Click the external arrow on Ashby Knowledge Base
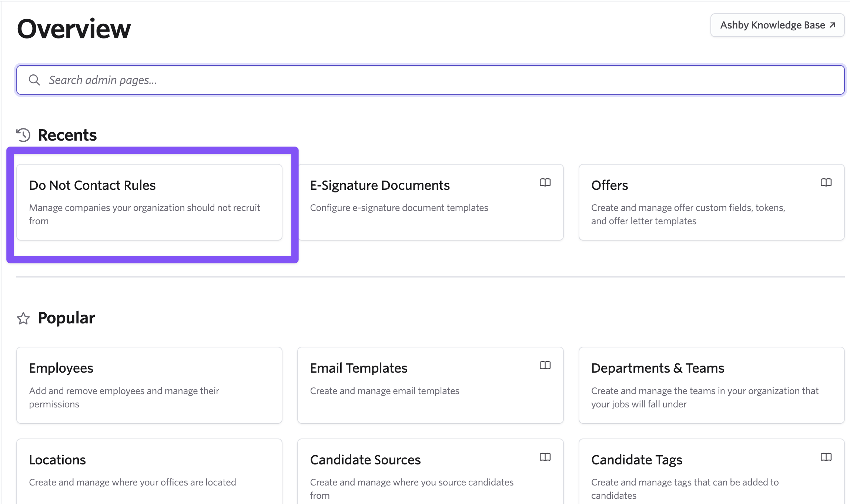Viewport: 850px width, 504px height. coord(832,25)
